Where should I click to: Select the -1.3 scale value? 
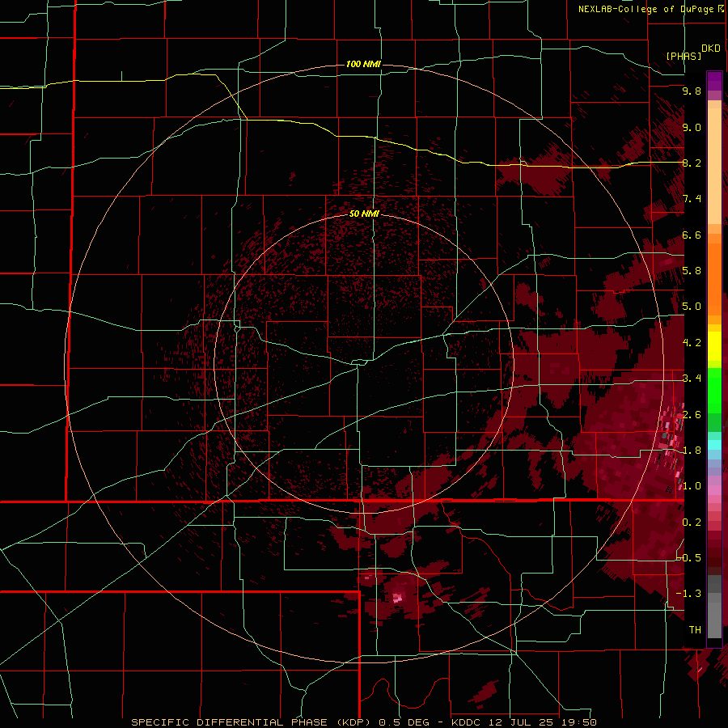pyautogui.click(x=688, y=594)
